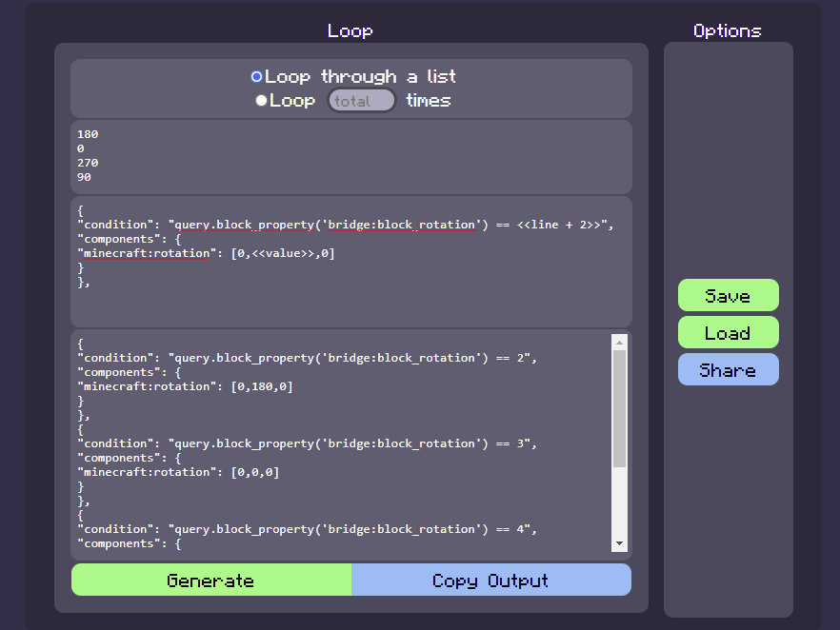Click the Save button in Options panel
This screenshot has height=630, width=840.
pos(728,295)
